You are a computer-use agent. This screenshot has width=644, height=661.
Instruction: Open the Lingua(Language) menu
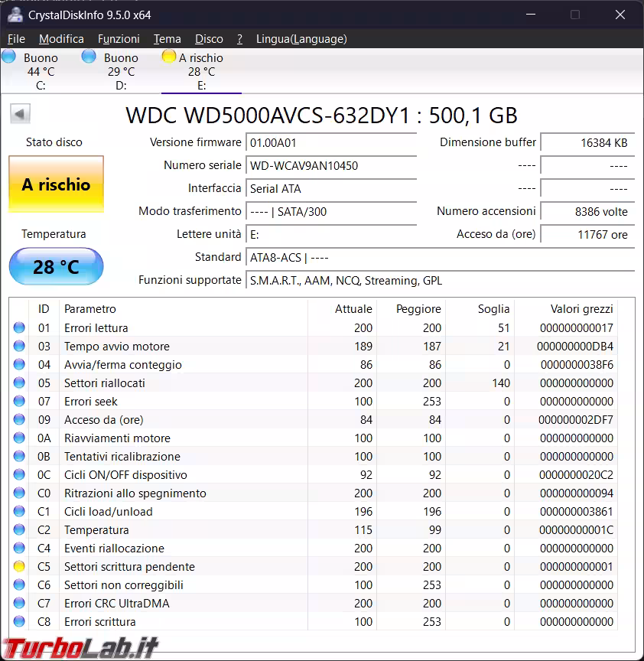301,39
